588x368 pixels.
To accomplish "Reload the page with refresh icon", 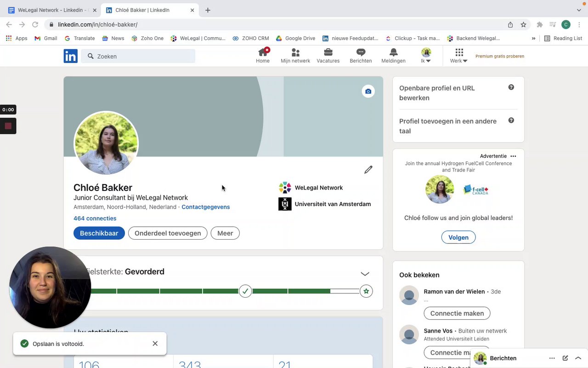I will (x=35, y=24).
